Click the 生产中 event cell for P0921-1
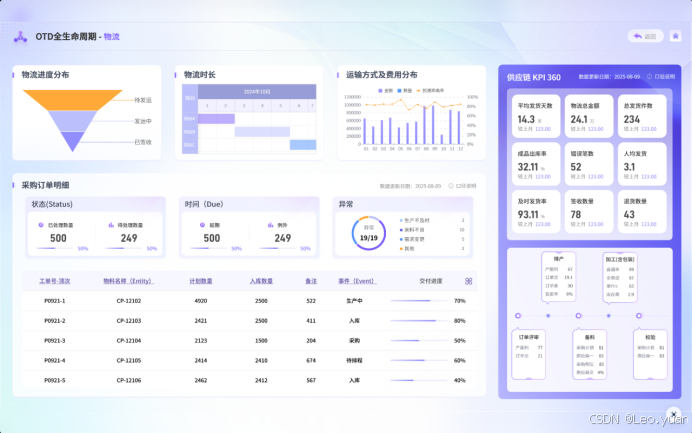 pyautogui.click(x=354, y=301)
